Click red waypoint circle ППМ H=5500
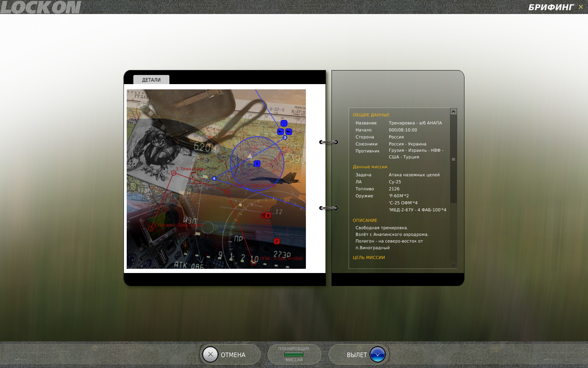This screenshot has width=588, height=368. pos(253,263)
